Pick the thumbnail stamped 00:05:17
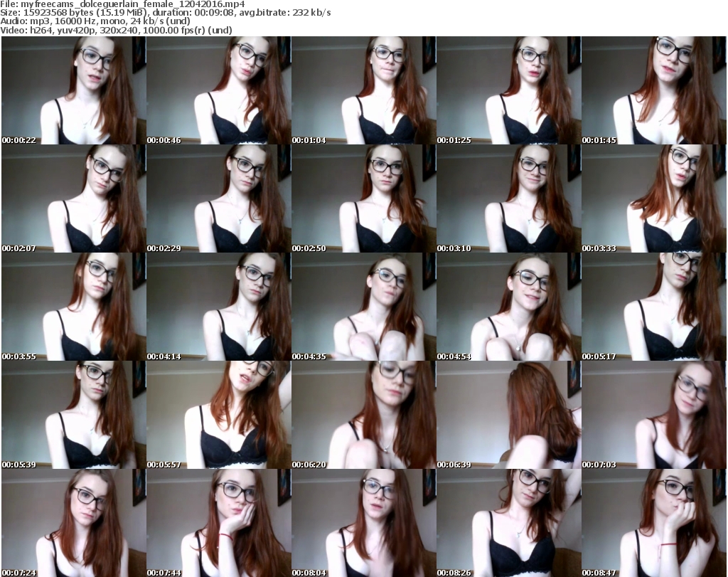 654,307
